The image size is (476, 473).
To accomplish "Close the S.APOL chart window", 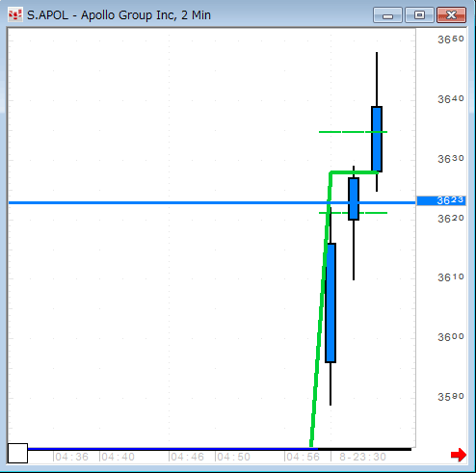I will [x=451, y=15].
